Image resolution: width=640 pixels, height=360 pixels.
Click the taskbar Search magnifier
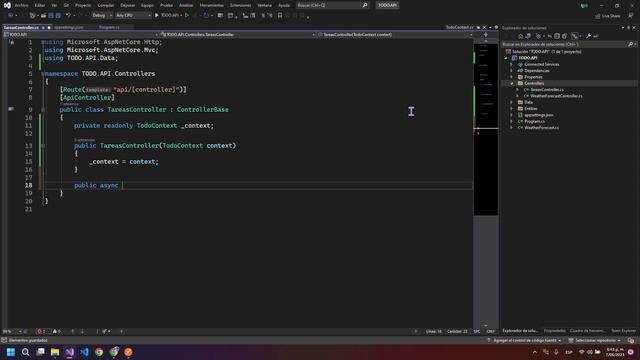(x=25, y=352)
